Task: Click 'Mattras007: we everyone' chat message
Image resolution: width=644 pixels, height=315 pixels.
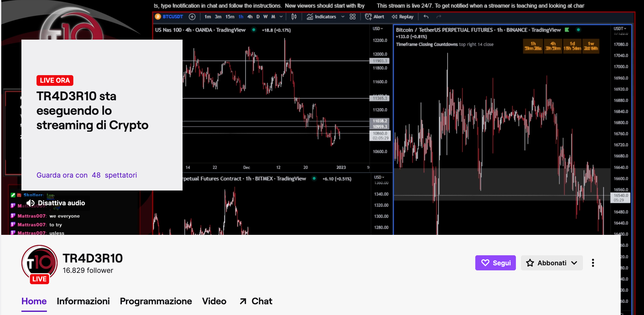Action: coord(46,216)
